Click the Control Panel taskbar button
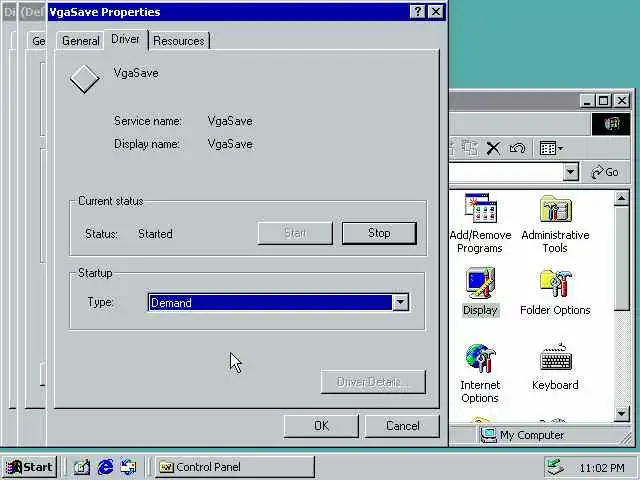 (235, 467)
